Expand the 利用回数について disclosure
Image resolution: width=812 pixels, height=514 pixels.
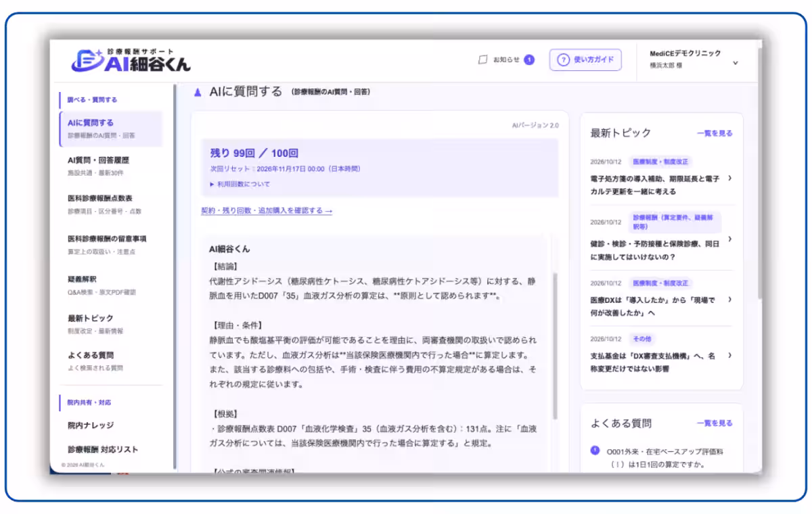(240, 184)
